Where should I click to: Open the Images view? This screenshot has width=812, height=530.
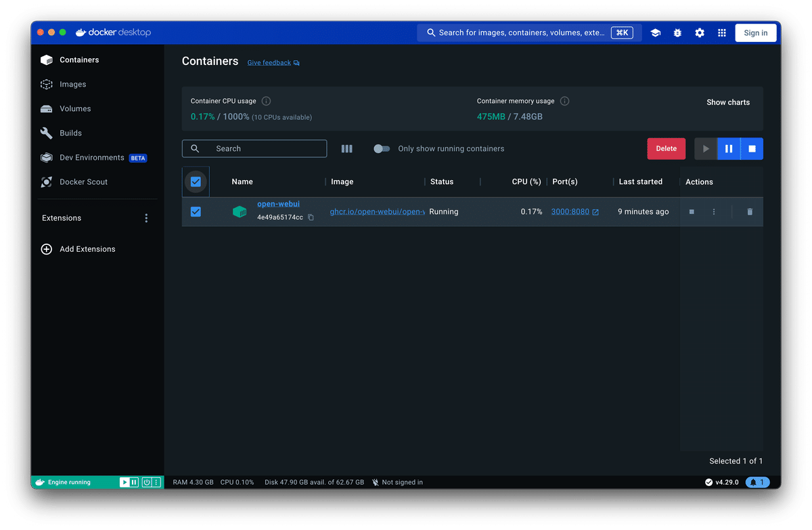[x=72, y=84]
